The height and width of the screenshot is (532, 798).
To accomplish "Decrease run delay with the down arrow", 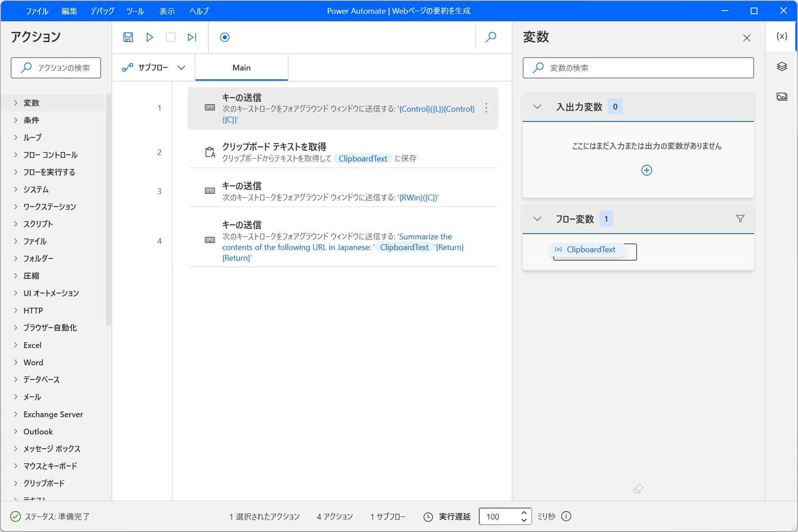I will pyautogui.click(x=524, y=520).
